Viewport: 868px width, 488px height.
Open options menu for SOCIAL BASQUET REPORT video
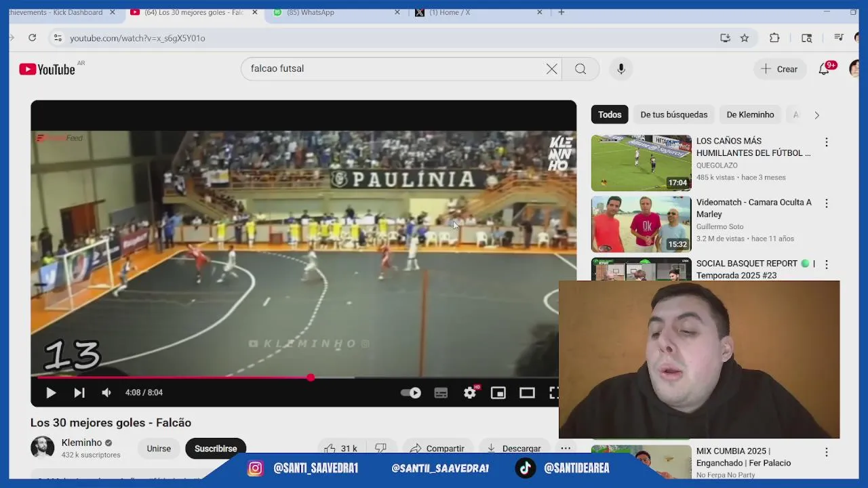826,264
